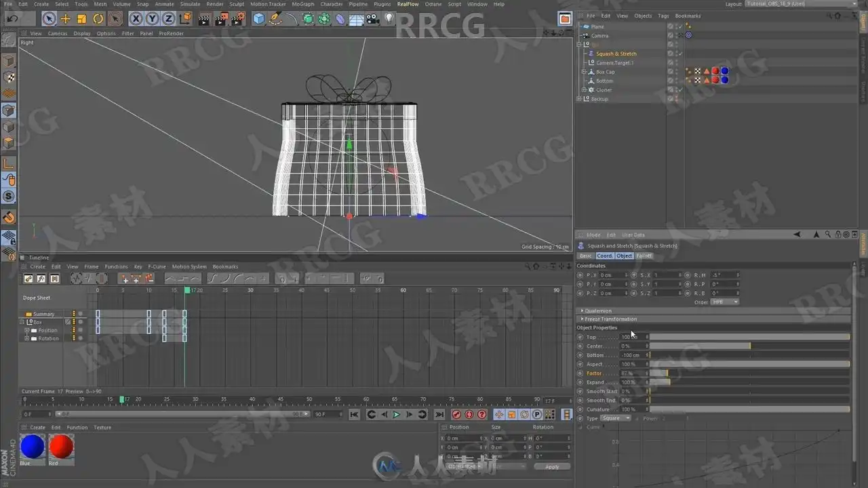Screen dimensions: 868x488
Task: Add a Camera object from toolbar
Action: point(373,19)
